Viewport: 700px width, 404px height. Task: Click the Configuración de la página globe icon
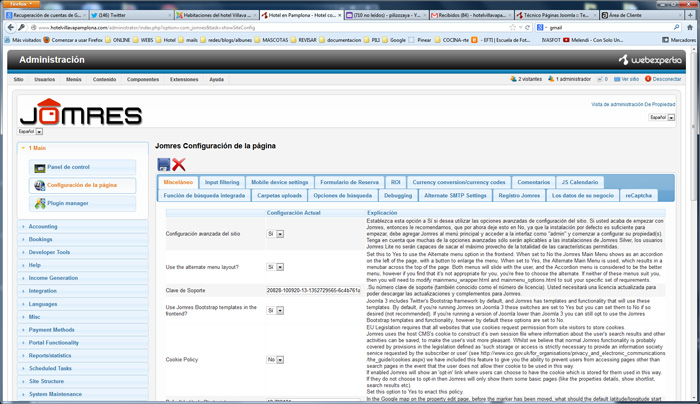click(x=40, y=185)
